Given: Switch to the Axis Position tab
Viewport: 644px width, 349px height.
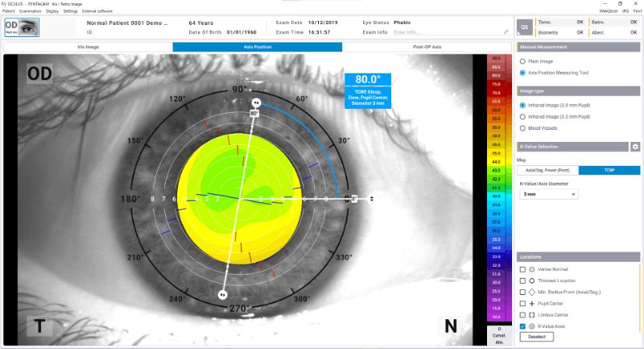Looking at the screenshot, I should 258,47.
